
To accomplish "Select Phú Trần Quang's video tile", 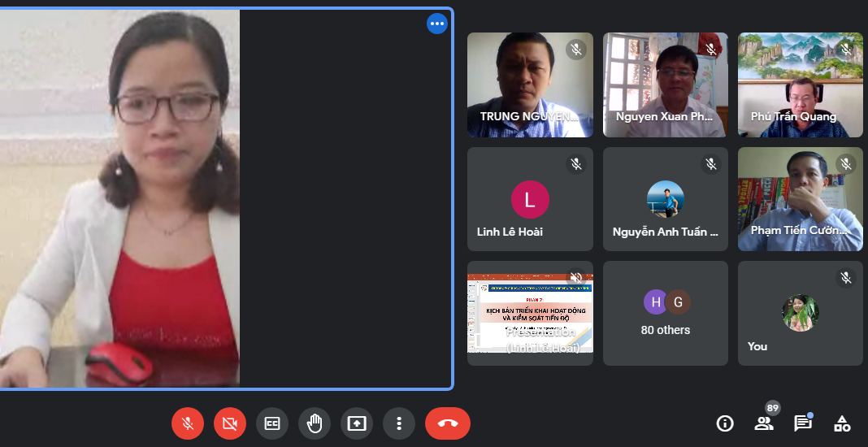I will (x=800, y=85).
